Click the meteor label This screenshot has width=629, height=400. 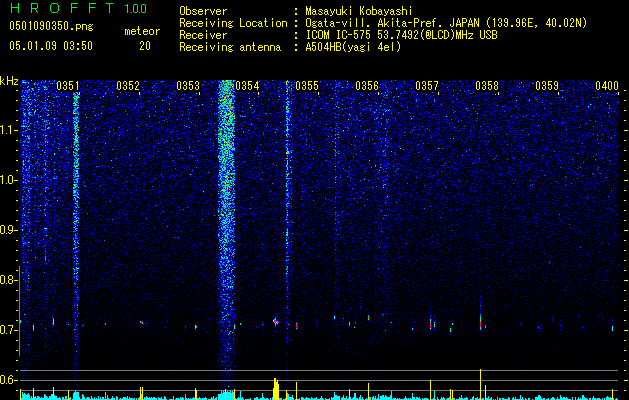point(142,31)
